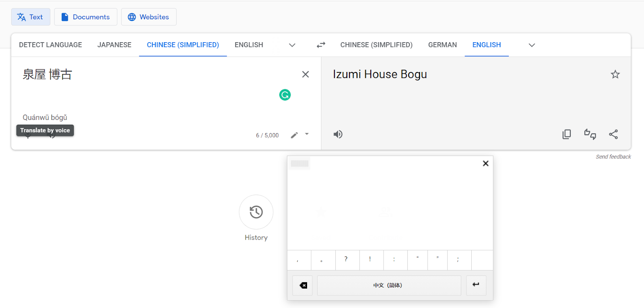Image resolution: width=644 pixels, height=308 pixels.
Task: Select Japanese as source language
Action: (x=114, y=45)
